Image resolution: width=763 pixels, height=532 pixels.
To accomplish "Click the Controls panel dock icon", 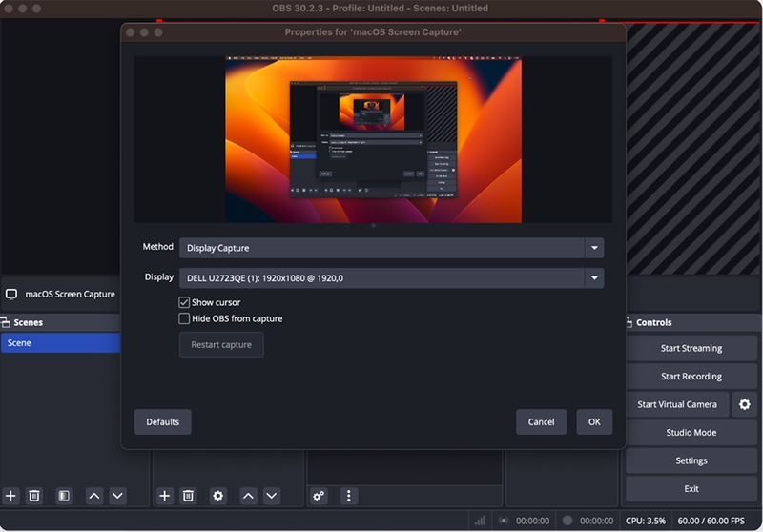I will [629, 322].
